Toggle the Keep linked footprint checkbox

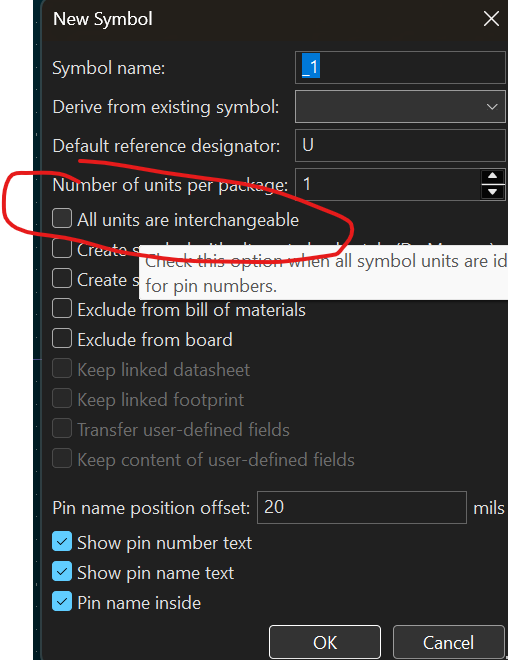[x=62, y=399]
